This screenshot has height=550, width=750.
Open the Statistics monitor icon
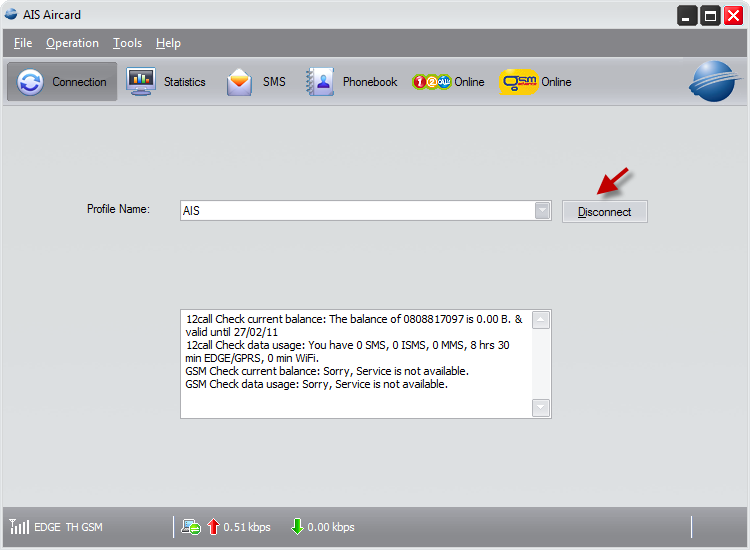[141, 82]
